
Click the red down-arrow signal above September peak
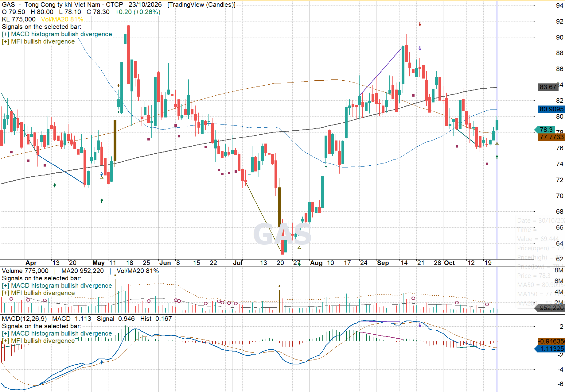(x=420, y=24)
